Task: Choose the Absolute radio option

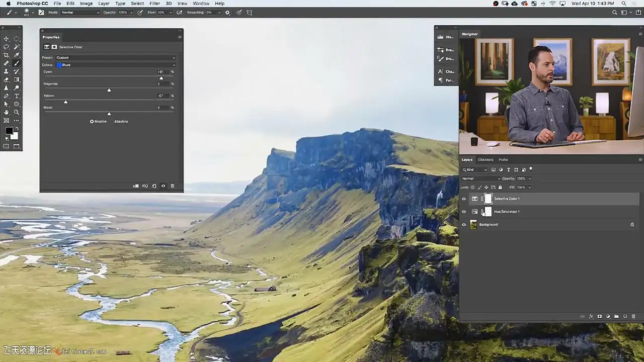Action: (x=112, y=121)
